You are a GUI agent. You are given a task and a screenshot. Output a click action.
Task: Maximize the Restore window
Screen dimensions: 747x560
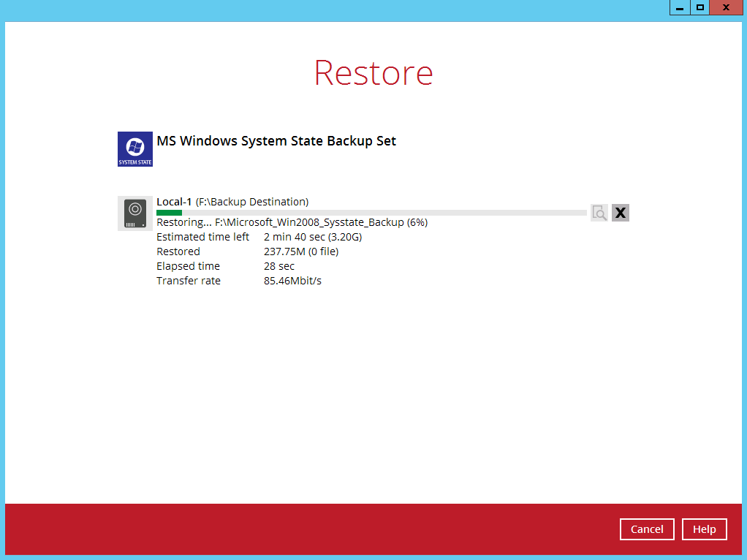[700, 7]
